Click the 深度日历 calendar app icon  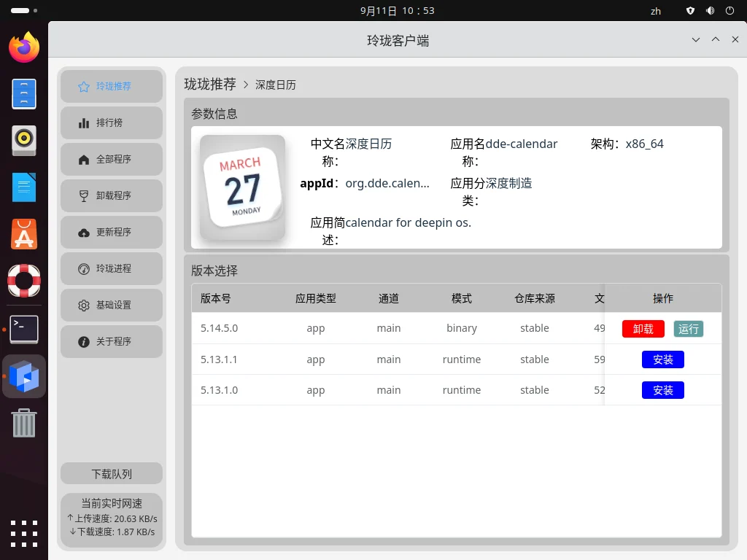pyautogui.click(x=242, y=187)
